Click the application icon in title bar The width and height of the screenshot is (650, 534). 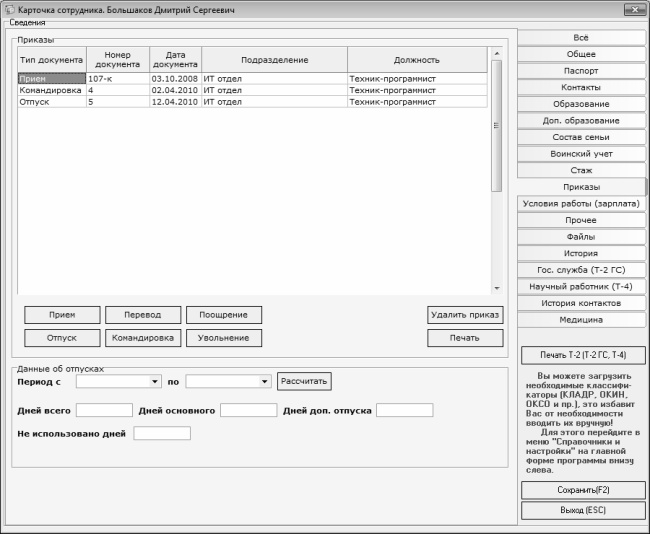point(9,9)
